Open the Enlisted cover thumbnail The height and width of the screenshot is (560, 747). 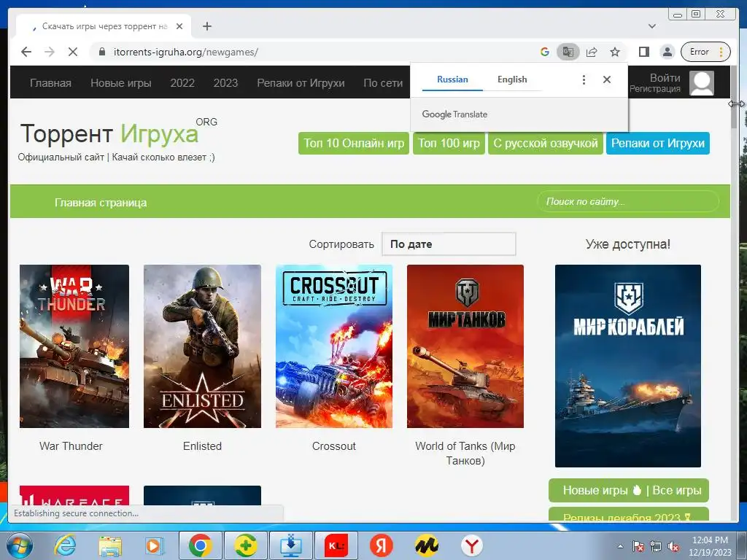point(203,346)
